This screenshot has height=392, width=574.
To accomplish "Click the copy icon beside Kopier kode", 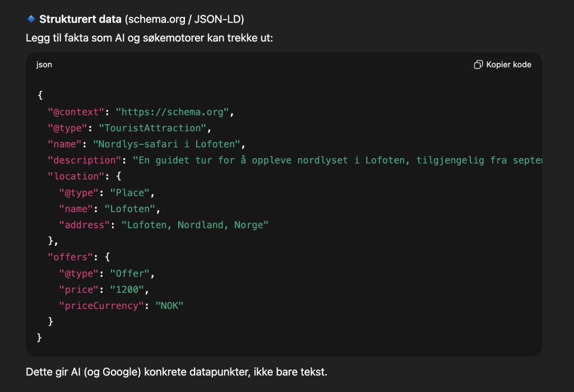I will pos(478,64).
